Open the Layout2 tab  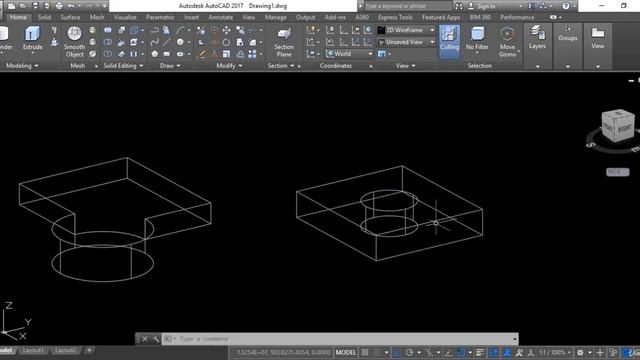tap(65, 350)
